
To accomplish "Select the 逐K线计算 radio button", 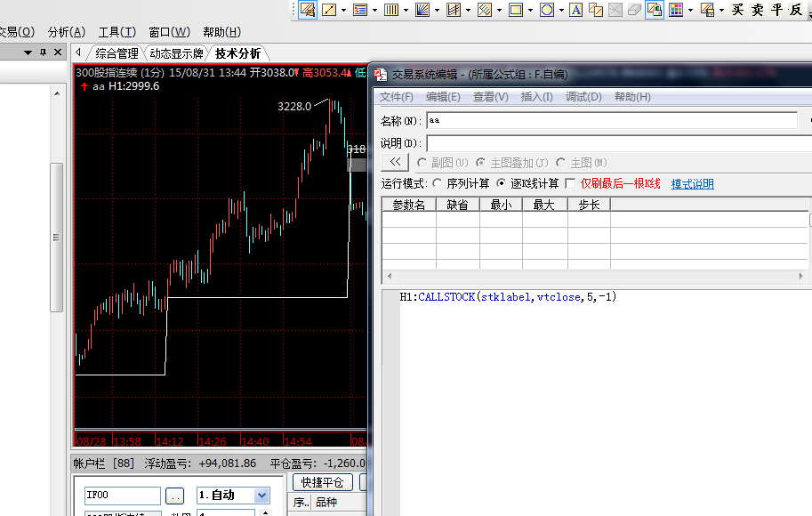I will (502, 184).
